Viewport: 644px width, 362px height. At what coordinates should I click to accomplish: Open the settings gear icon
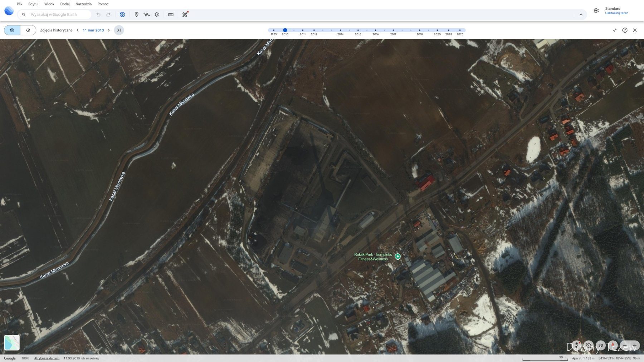pos(596,11)
